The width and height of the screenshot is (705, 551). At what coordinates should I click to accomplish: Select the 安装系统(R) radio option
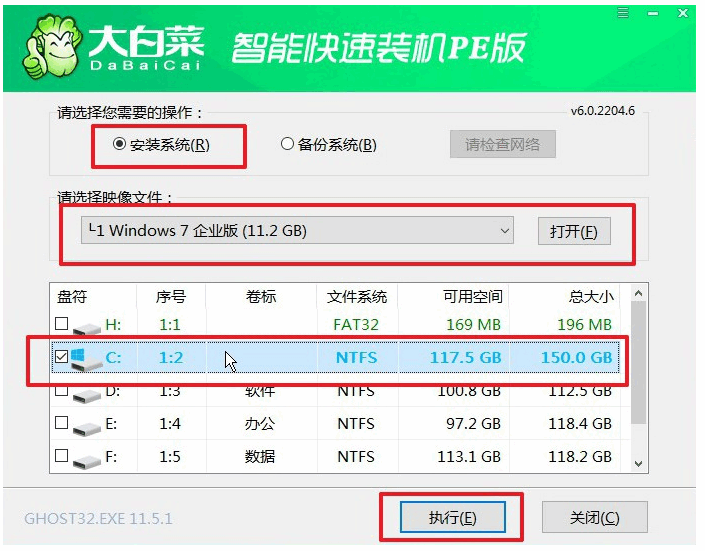[x=161, y=145]
